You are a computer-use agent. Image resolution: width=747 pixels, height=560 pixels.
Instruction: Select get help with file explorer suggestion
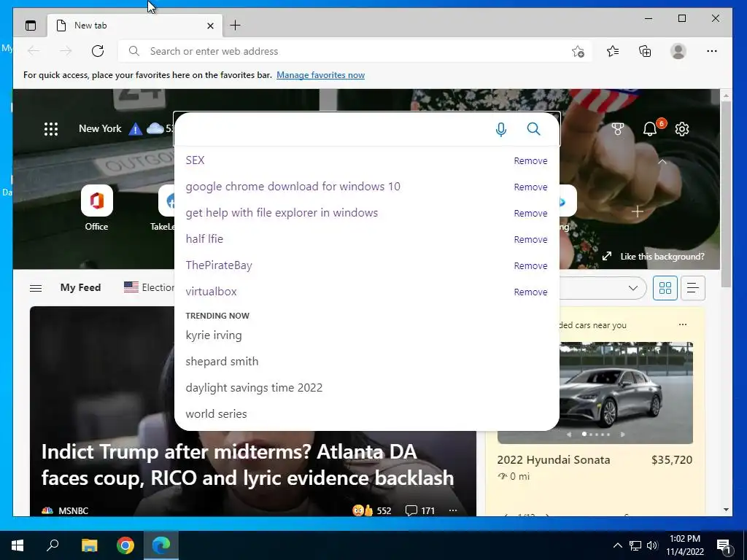(282, 212)
